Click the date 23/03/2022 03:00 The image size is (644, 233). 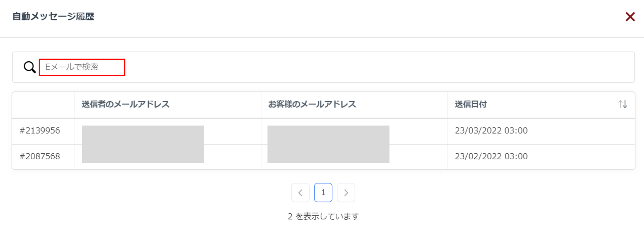tap(491, 131)
